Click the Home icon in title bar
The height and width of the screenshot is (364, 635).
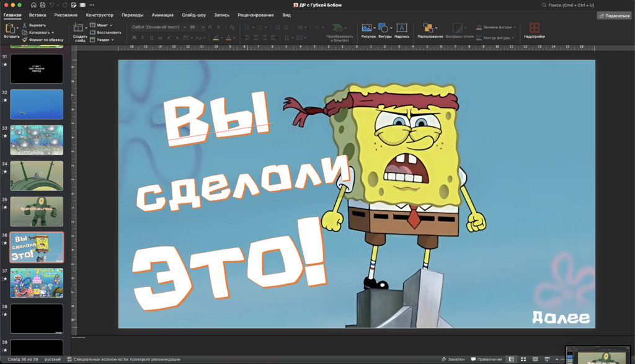tap(33, 5)
